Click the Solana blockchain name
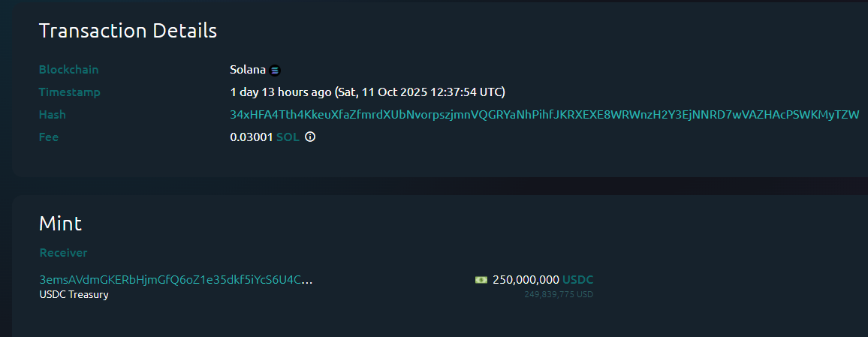 pos(248,70)
